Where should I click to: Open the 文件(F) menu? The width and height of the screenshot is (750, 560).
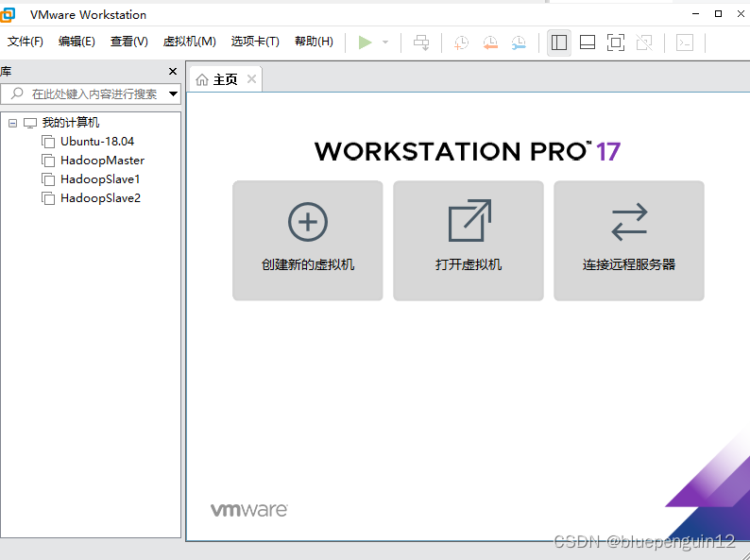26,42
